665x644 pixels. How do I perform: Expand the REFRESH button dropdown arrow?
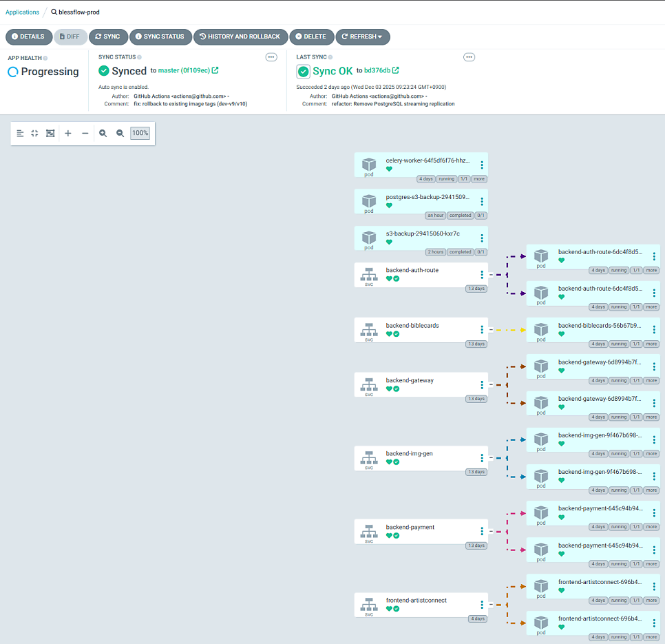[380, 37]
